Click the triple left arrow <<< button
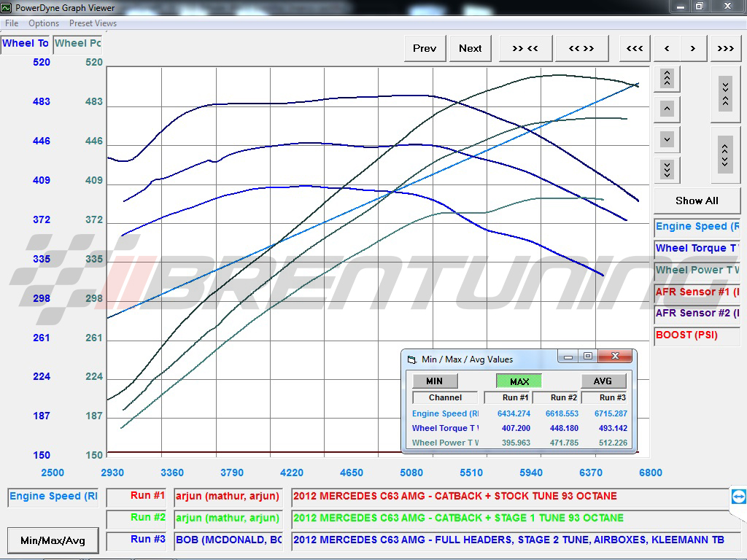Screen dimensions: 747x560 [x=635, y=48]
